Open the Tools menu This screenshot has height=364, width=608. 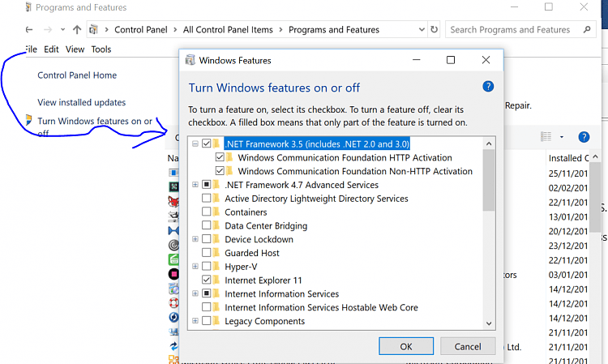coord(101,49)
